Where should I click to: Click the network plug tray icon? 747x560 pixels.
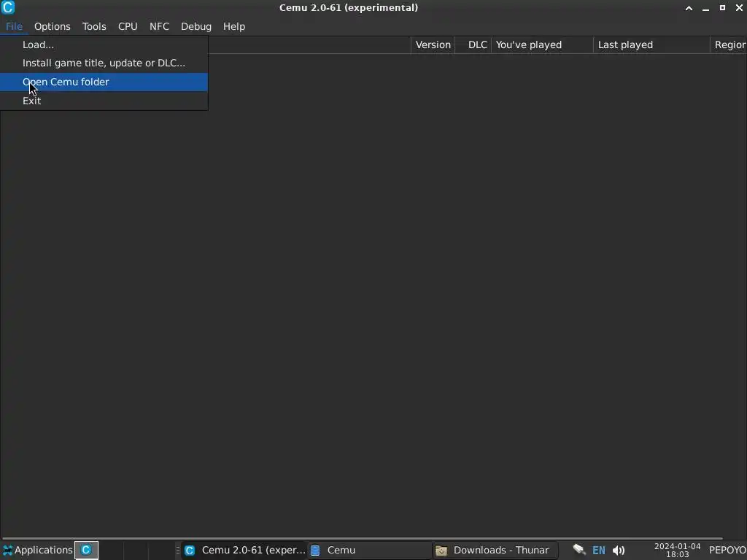pyautogui.click(x=578, y=550)
